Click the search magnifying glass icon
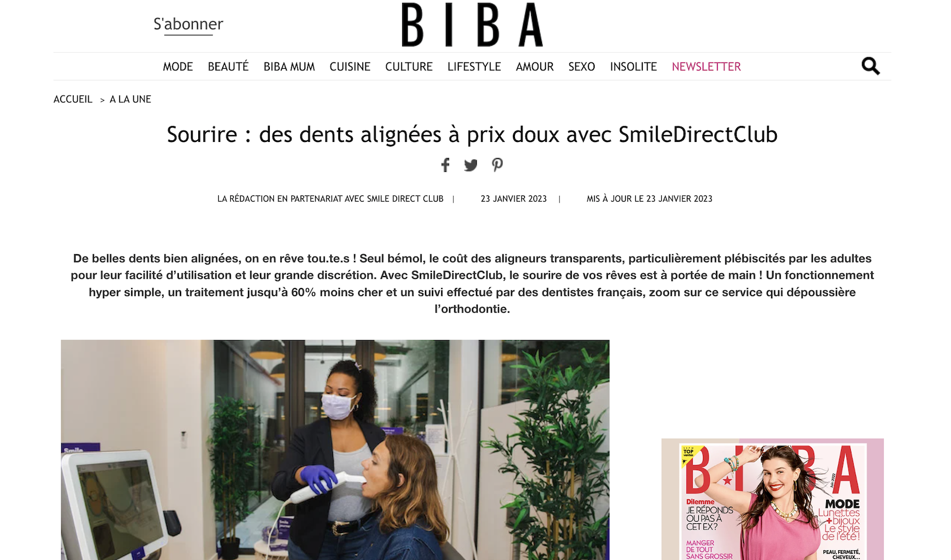This screenshot has height=560, width=951. click(870, 66)
